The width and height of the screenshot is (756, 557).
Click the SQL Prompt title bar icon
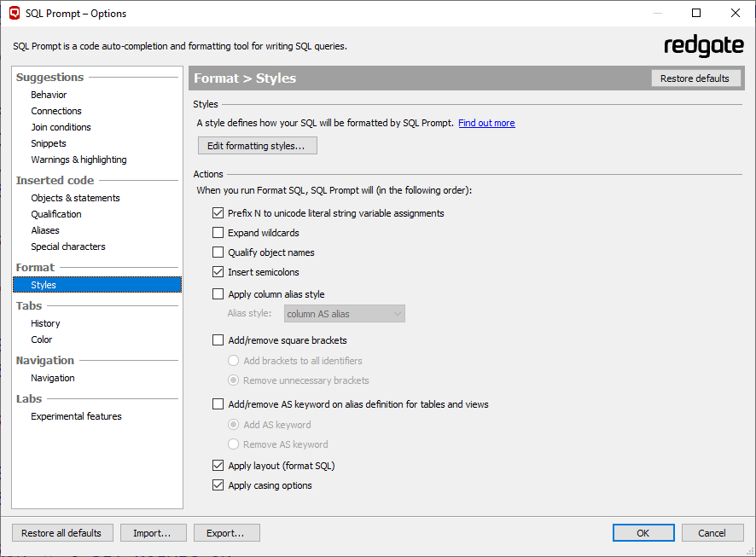pos(15,14)
